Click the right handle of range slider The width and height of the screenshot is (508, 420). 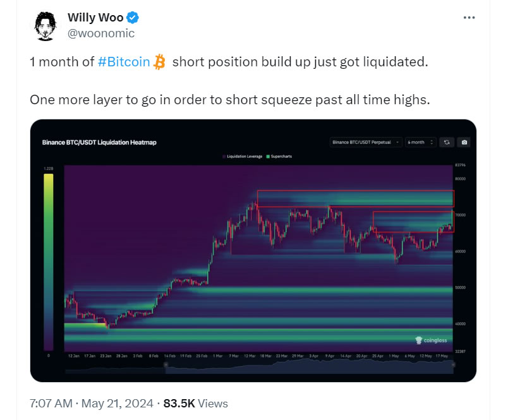click(453, 364)
